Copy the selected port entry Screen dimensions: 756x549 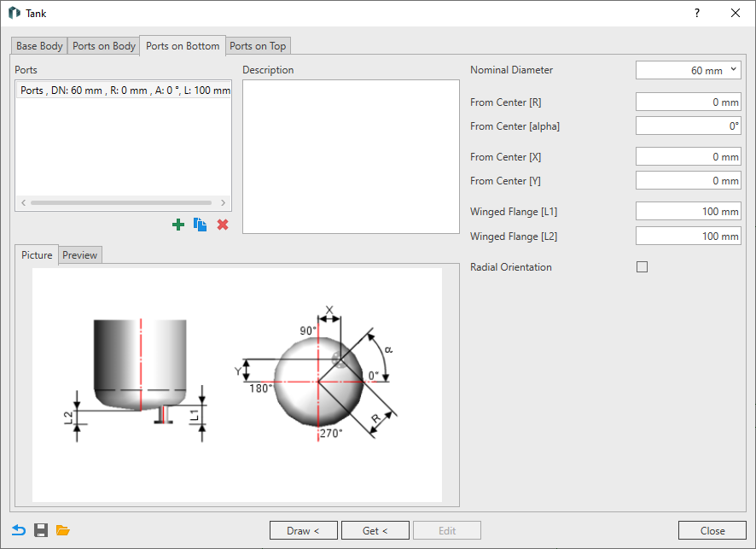200,225
